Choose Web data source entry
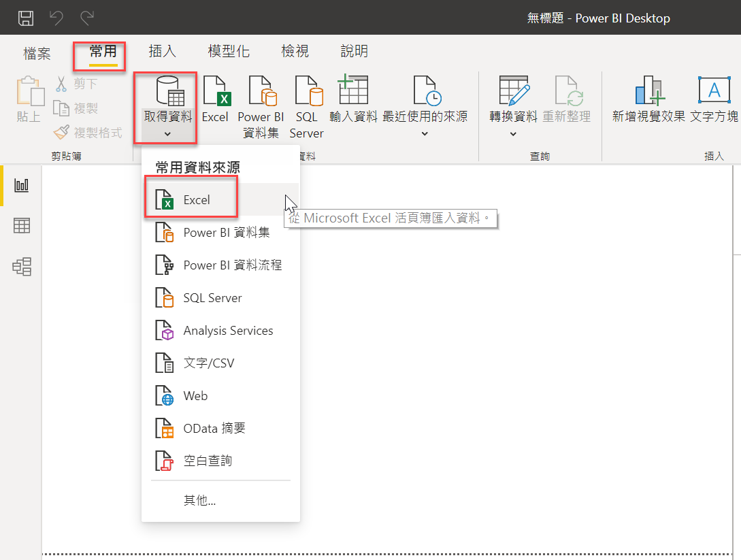741x560 pixels. [x=220, y=395]
